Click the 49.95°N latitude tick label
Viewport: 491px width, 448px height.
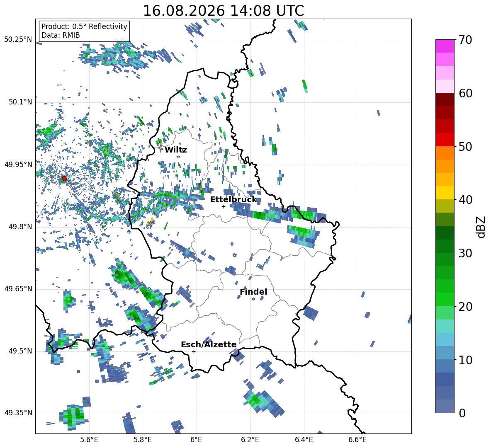point(18,165)
